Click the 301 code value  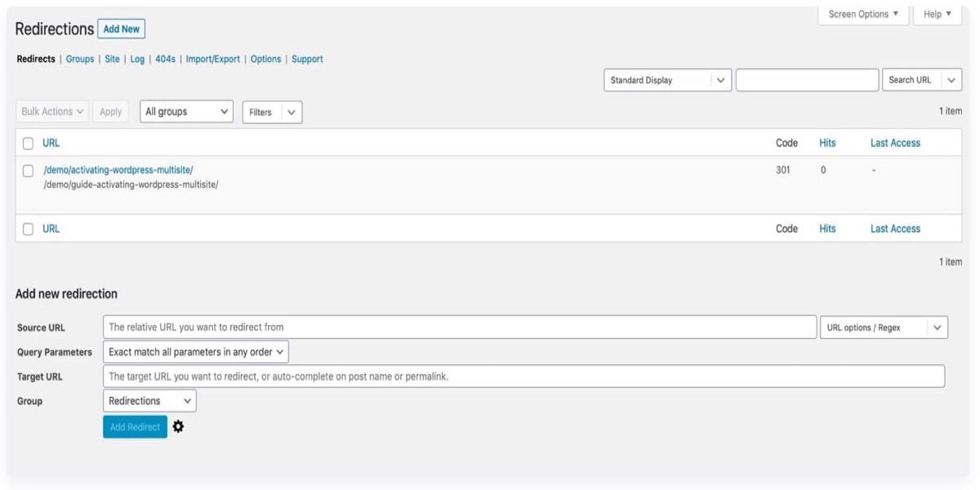[783, 170]
